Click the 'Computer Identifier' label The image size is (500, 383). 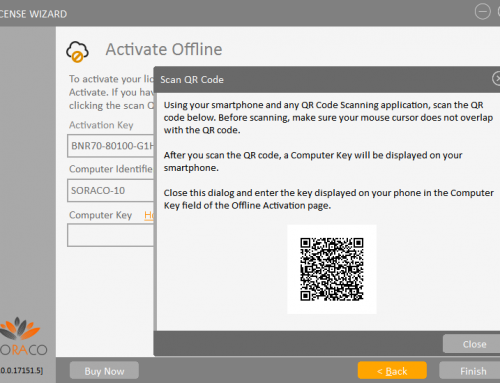[x=111, y=169]
